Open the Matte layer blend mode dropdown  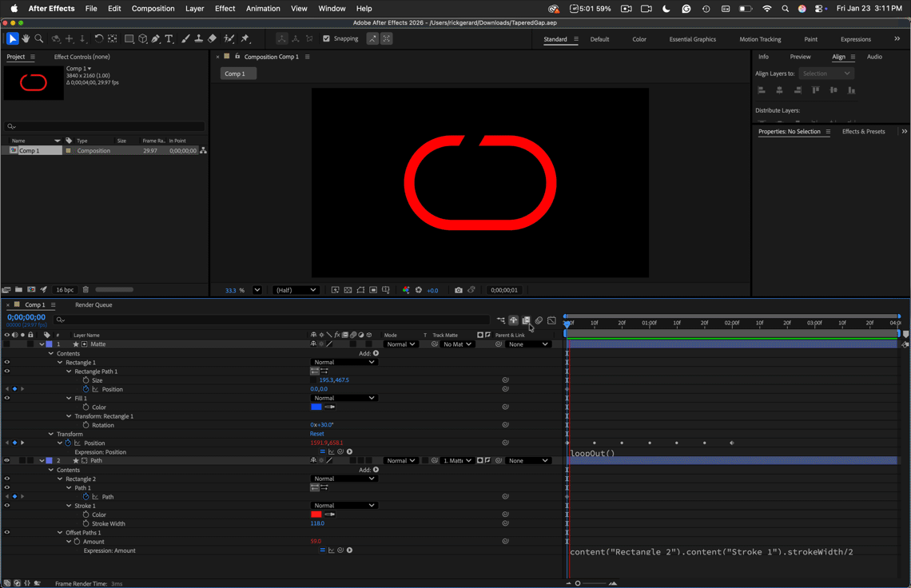coord(401,344)
